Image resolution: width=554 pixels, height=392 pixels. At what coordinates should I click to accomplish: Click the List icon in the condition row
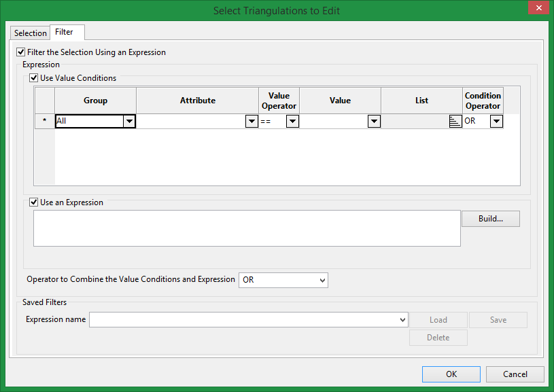coord(455,121)
